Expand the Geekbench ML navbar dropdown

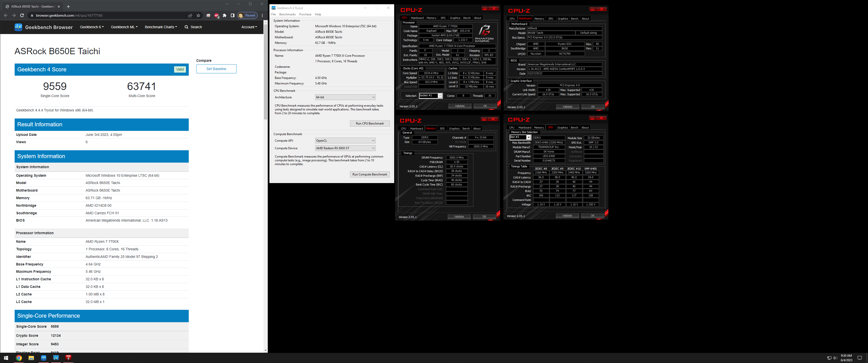tap(124, 27)
